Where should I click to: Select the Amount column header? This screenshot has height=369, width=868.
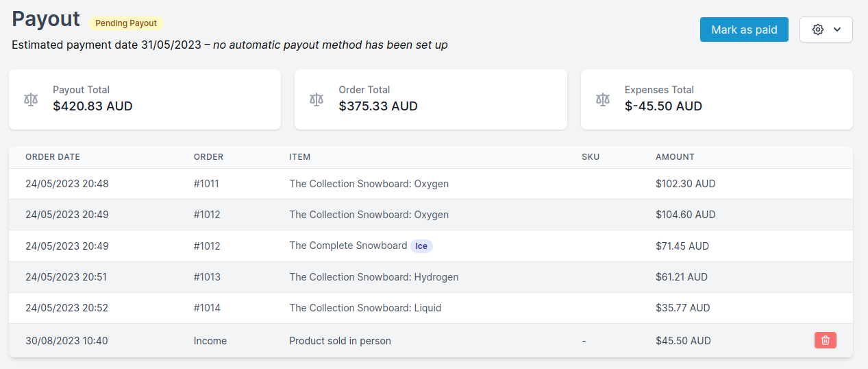[x=675, y=157]
